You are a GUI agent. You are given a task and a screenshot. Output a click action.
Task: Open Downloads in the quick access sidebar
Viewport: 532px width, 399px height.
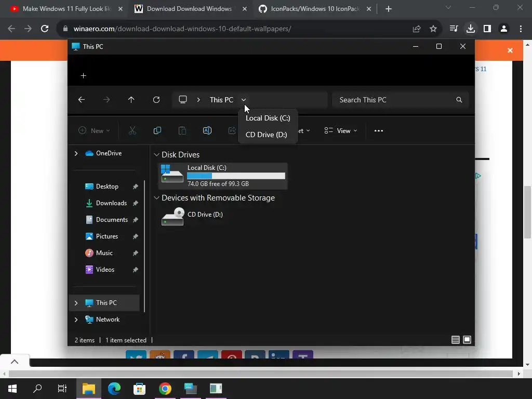point(111,203)
